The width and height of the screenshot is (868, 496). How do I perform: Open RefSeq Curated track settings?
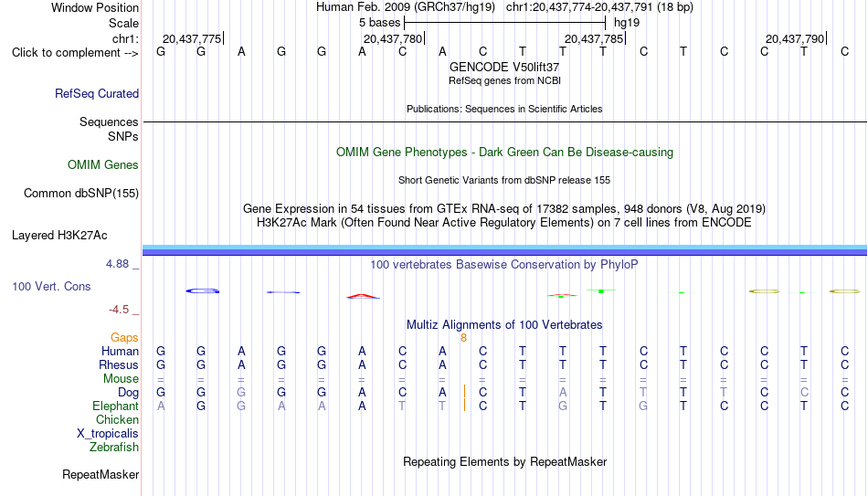click(x=97, y=93)
